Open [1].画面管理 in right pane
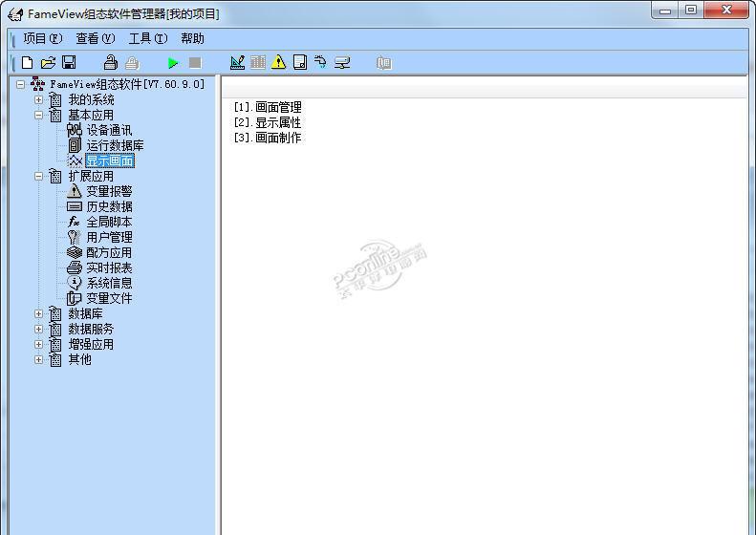This screenshot has height=535, width=756. [x=268, y=107]
